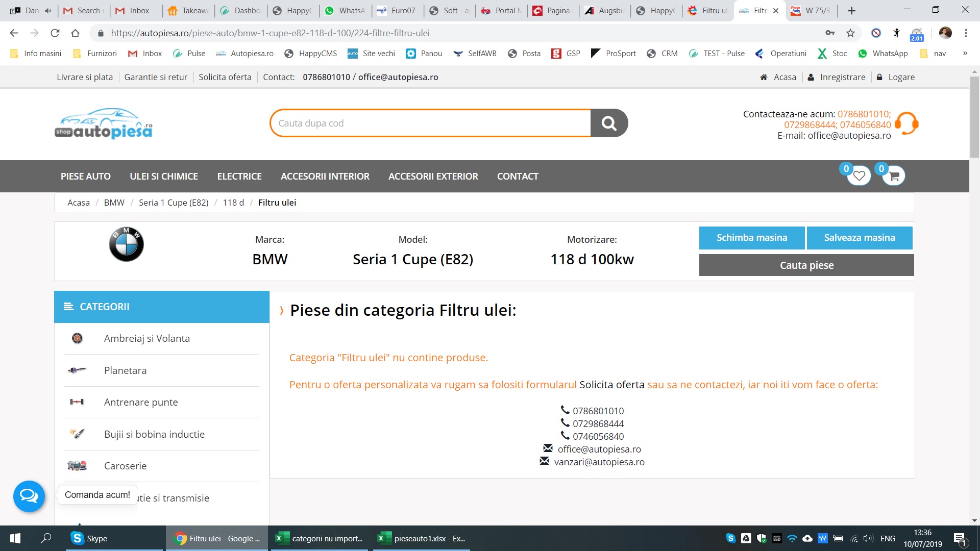
Task: Click the search magnifier button
Action: (x=609, y=123)
